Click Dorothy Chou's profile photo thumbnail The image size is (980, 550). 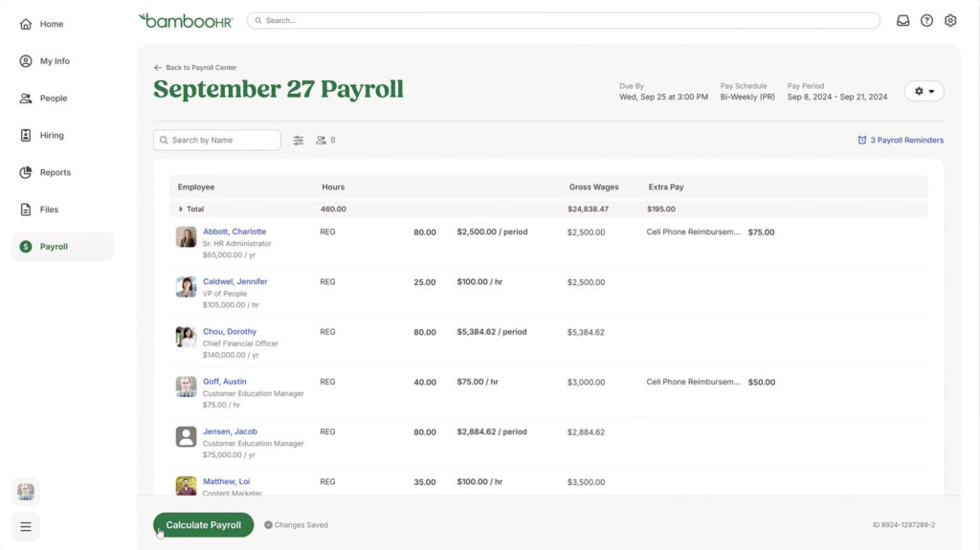tap(186, 337)
